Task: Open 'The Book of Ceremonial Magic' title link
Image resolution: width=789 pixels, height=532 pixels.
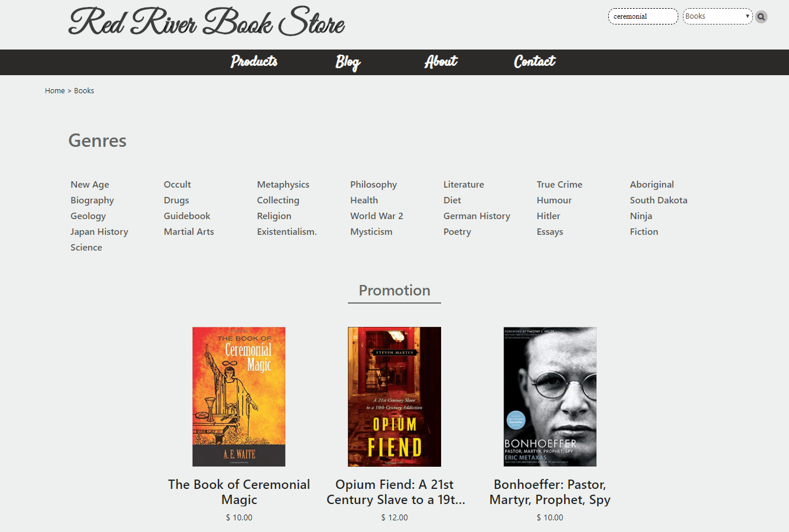Action: [x=239, y=492]
